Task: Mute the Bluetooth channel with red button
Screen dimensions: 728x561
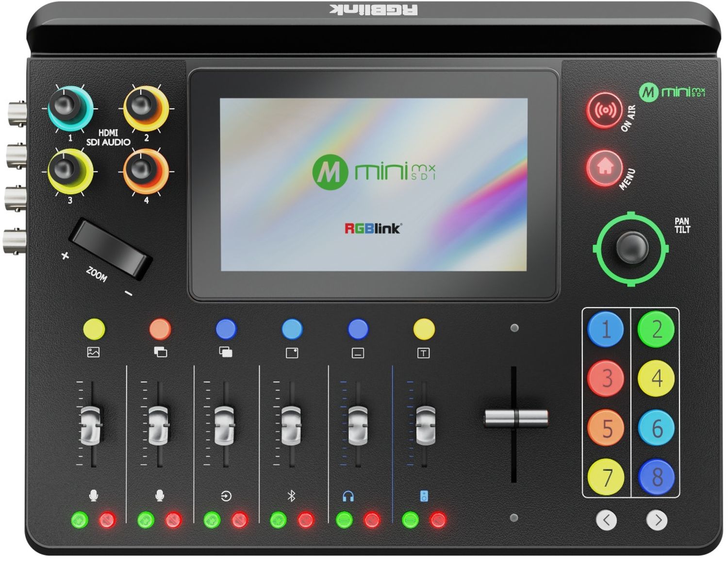Action: [x=306, y=520]
